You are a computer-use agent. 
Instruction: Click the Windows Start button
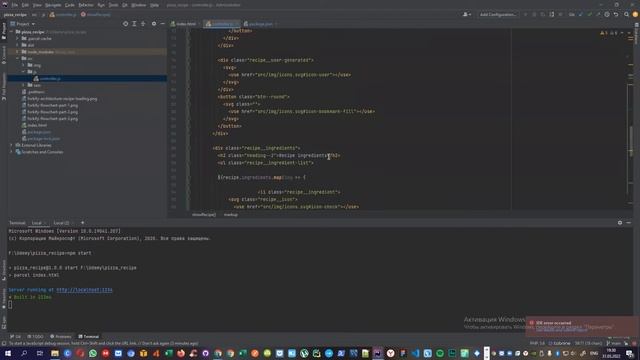pyautogui.click(x=7, y=353)
